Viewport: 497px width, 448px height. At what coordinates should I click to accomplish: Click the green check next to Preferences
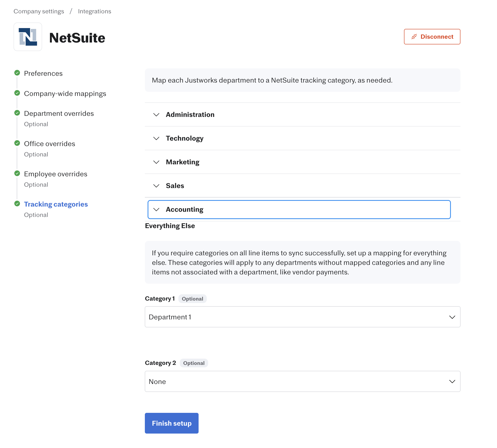click(x=17, y=73)
